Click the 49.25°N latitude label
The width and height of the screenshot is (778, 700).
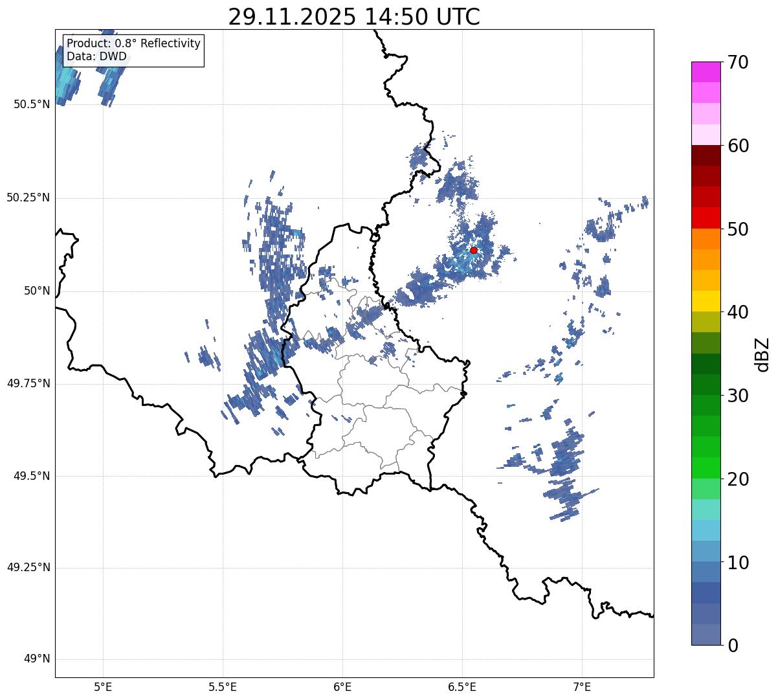[28, 567]
